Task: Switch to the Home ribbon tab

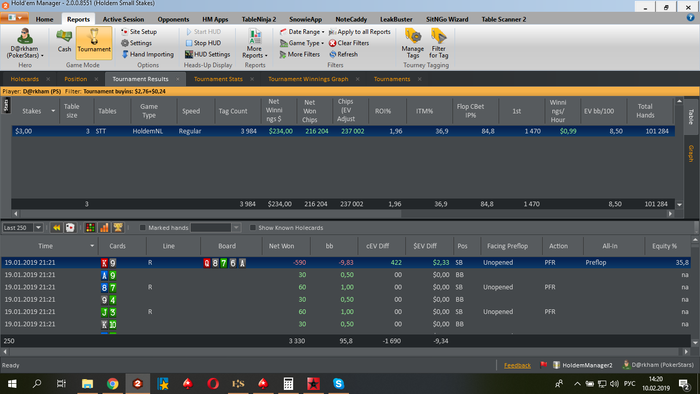Action: tap(44, 19)
